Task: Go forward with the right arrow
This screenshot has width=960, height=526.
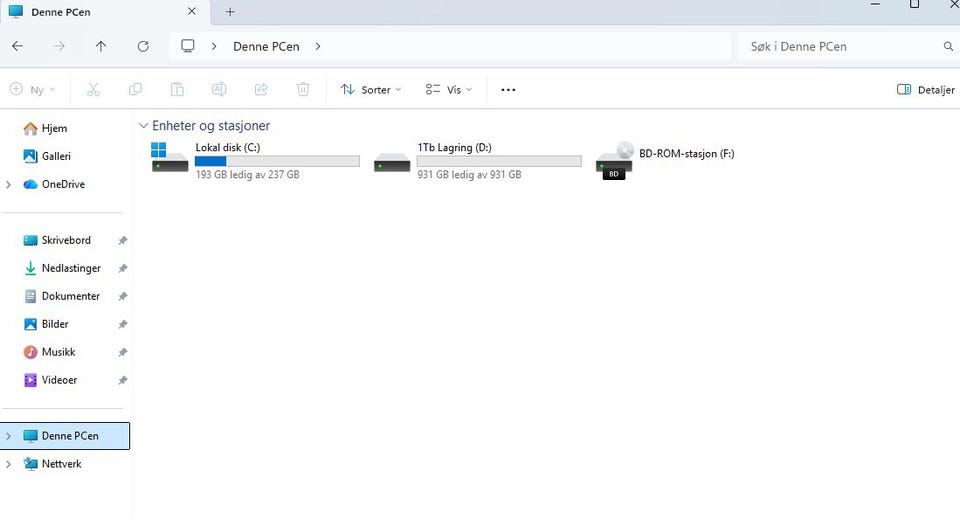Action: coord(59,46)
